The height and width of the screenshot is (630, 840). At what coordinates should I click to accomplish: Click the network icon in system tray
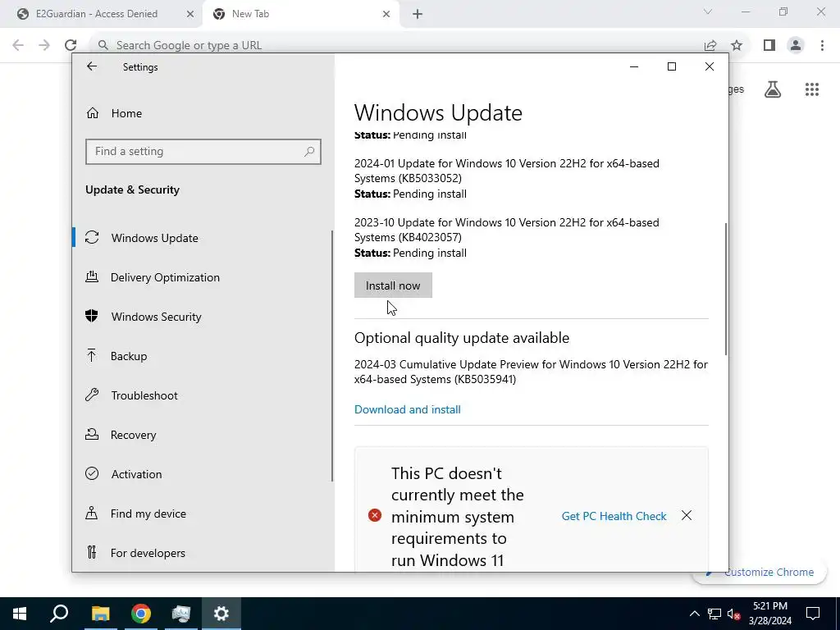coord(714,614)
